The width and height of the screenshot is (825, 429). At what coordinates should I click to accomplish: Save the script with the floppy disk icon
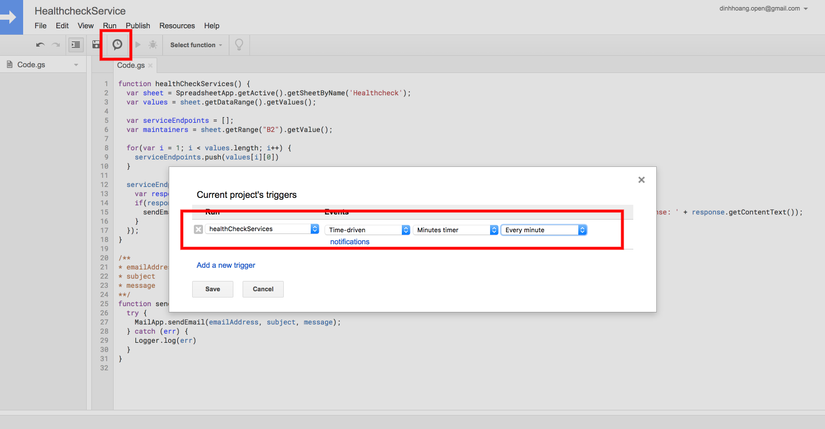point(96,45)
